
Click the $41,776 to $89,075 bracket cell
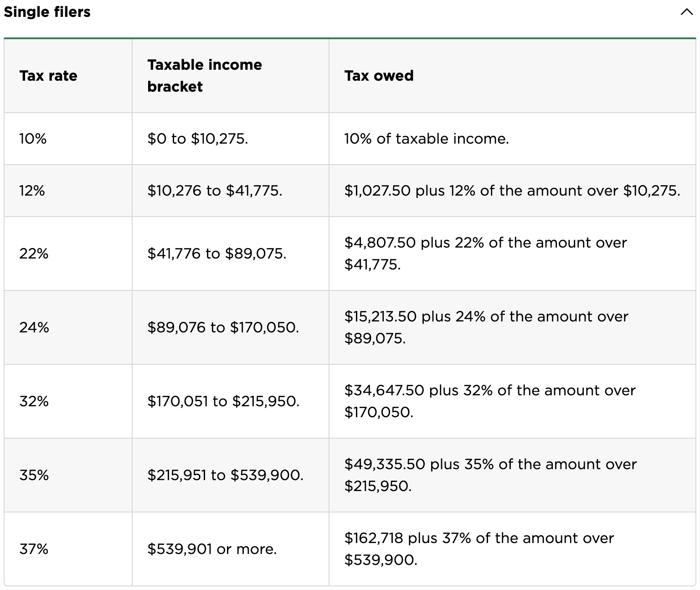pos(217,254)
